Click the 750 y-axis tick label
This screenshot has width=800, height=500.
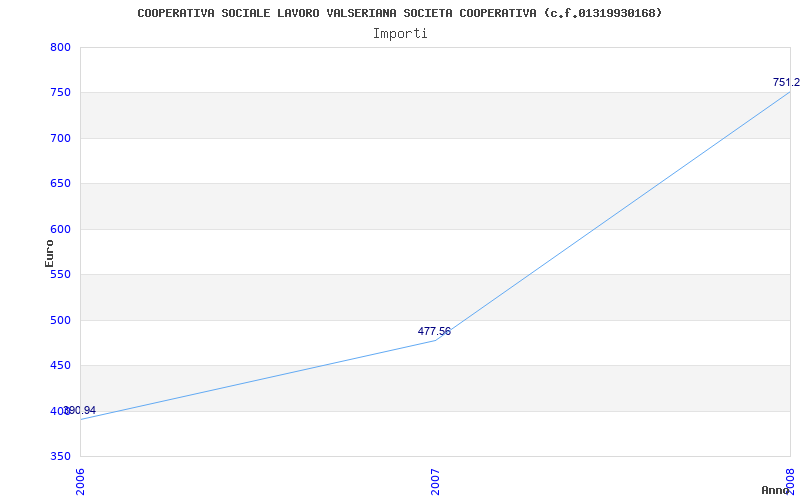click(60, 93)
